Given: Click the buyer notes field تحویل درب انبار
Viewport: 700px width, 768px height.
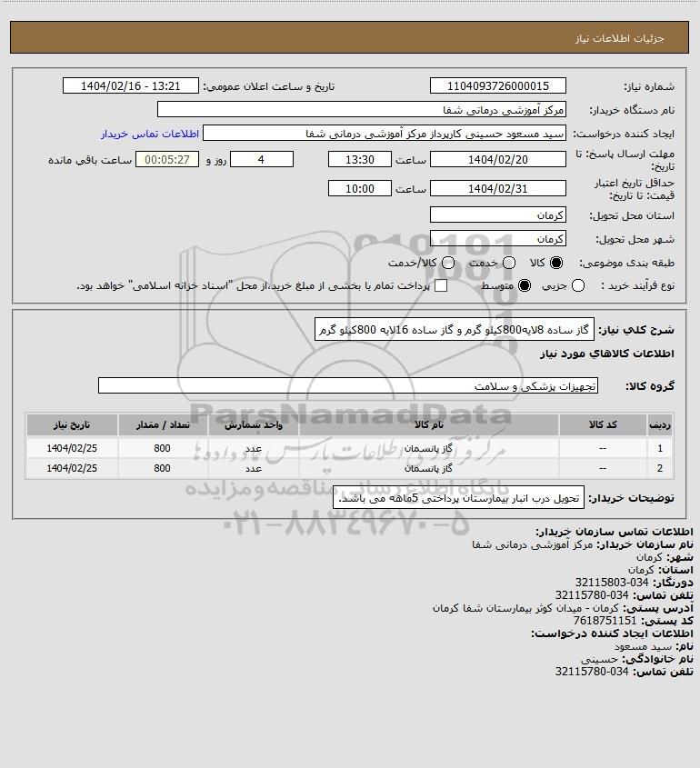Looking at the screenshot, I should 458,498.
